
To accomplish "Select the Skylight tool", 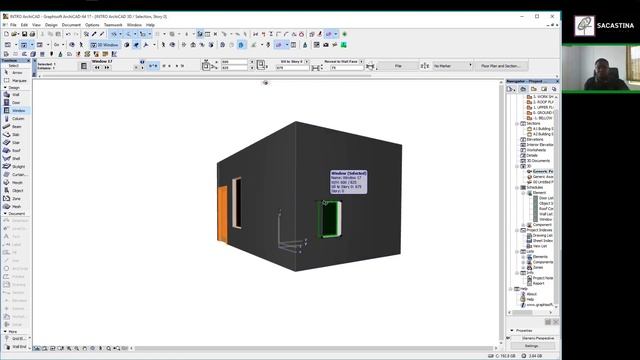I will [x=15, y=167].
